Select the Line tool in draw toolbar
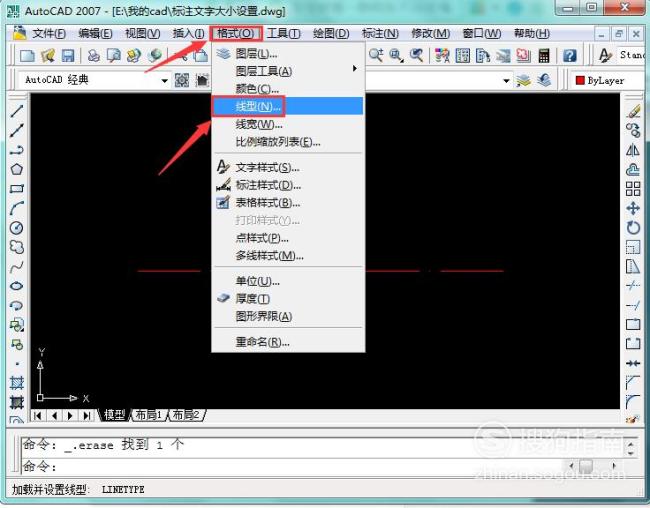This screenshot has width=650, height=508. click(x=17, y=111)
